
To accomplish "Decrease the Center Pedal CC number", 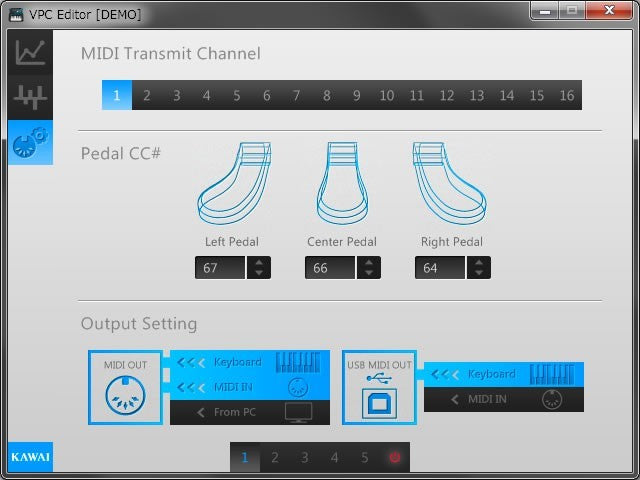I will point(369,273).
